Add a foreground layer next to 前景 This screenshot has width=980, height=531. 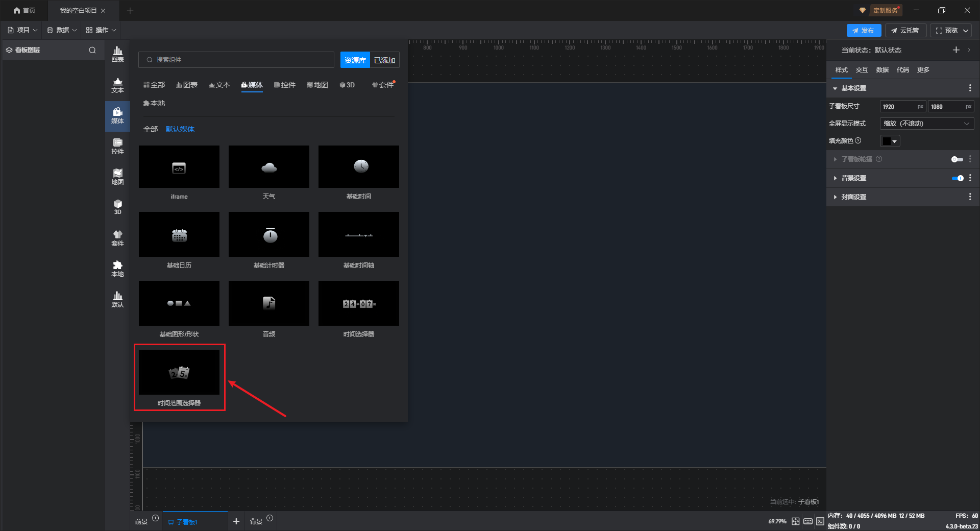coord(156,518)
